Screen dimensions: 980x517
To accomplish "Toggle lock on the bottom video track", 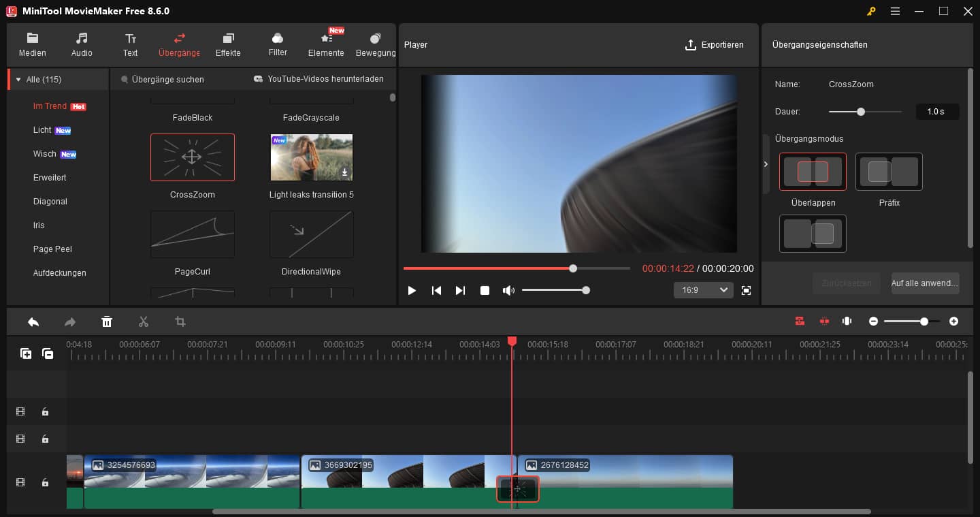I will point(45,482).
